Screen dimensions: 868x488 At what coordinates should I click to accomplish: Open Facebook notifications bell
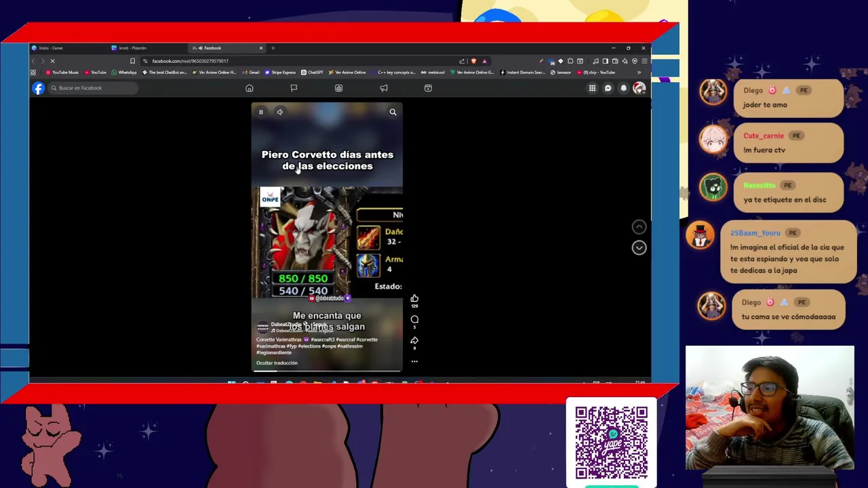623,88
